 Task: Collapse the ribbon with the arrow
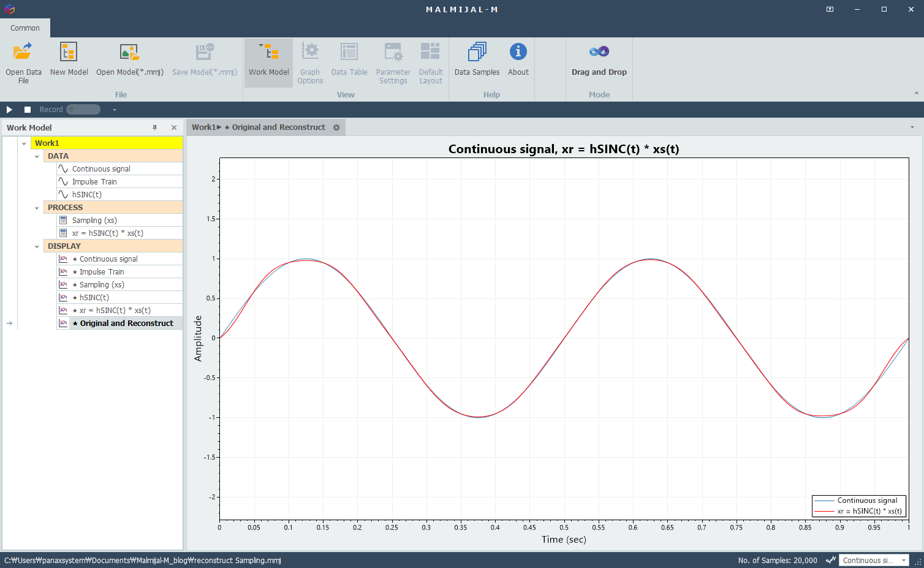click(x=917, y=93)
